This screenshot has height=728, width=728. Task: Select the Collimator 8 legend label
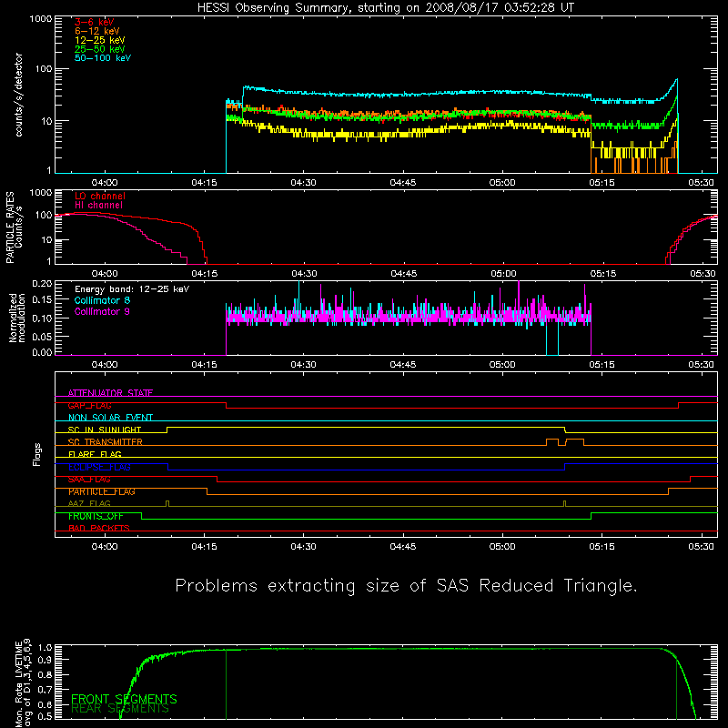[102, 300]
